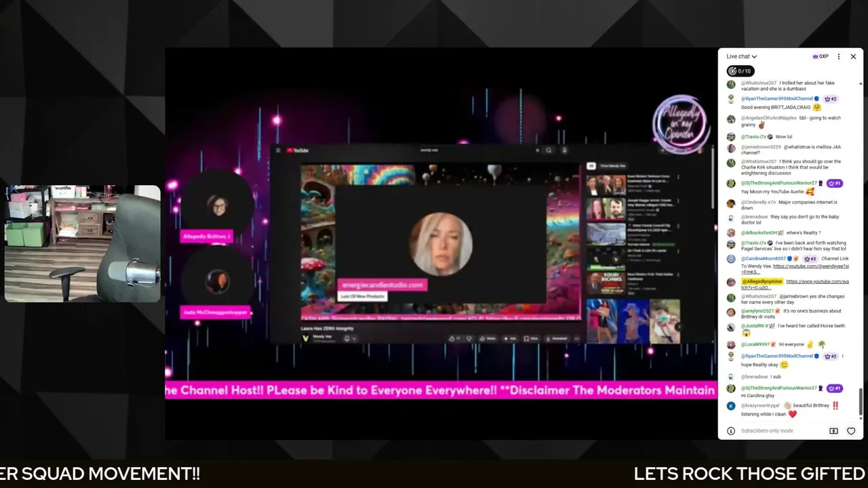The width and height of the screenshot is (868, 488).
Task: Select the @CarolinaMoon8357 username in chat
Action: 763,258
